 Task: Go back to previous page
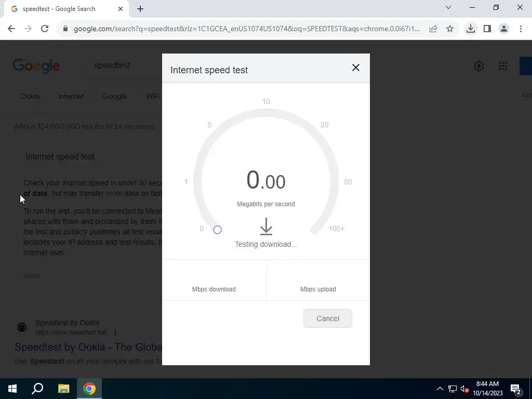pos(11,29)
